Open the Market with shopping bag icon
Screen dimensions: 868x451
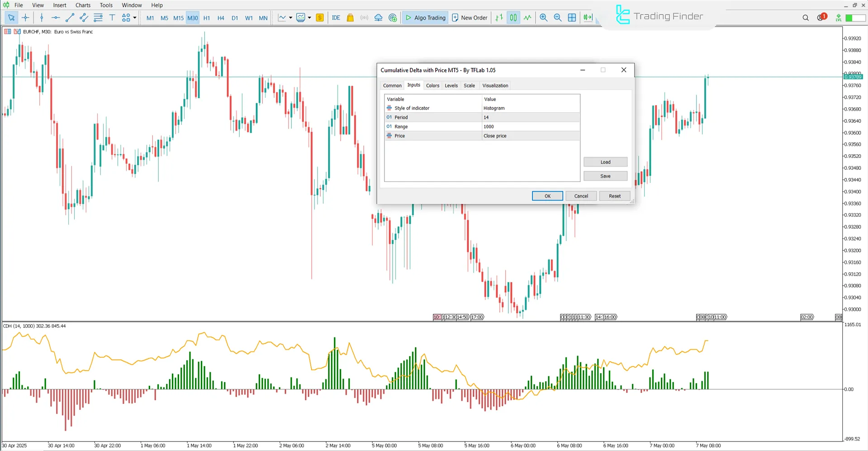pos(350,18)
